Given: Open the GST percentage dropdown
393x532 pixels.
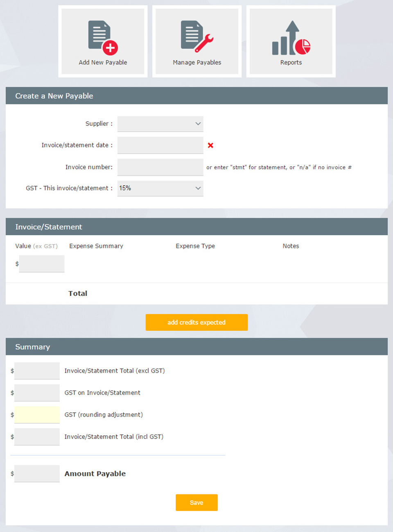Looking at the screenshot, I should click(x=160, y=189).
